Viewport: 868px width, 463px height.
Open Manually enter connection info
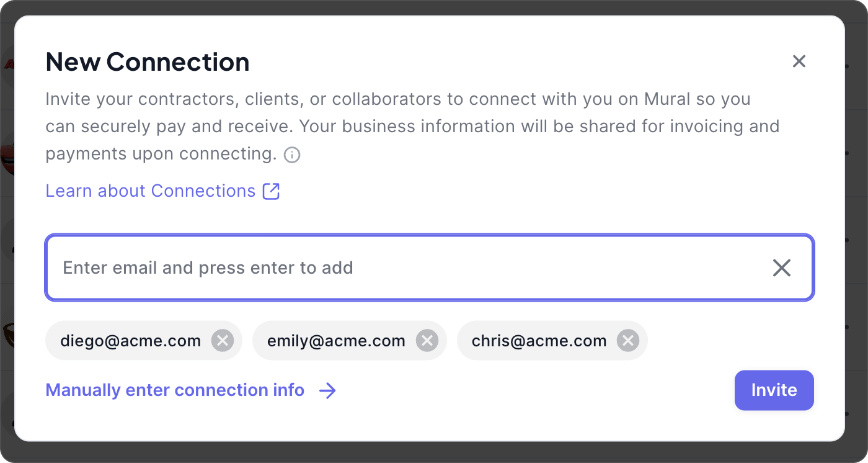pos(175,390)
